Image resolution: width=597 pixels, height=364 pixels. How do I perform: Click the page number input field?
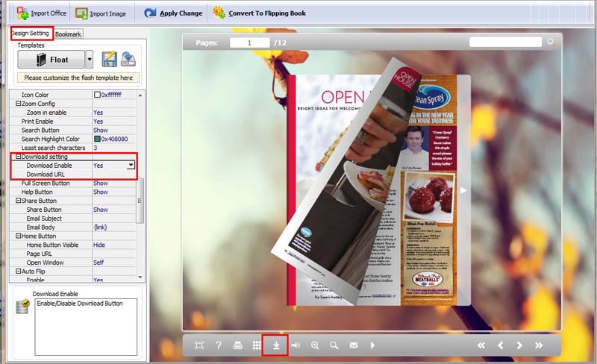click(249, 43)
